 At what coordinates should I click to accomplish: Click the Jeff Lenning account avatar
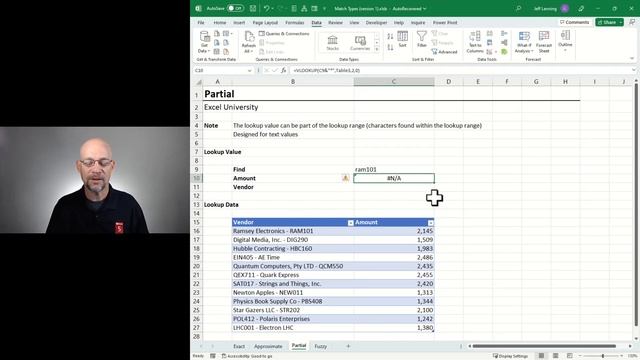pyautogui.click(x=565, y=8)
